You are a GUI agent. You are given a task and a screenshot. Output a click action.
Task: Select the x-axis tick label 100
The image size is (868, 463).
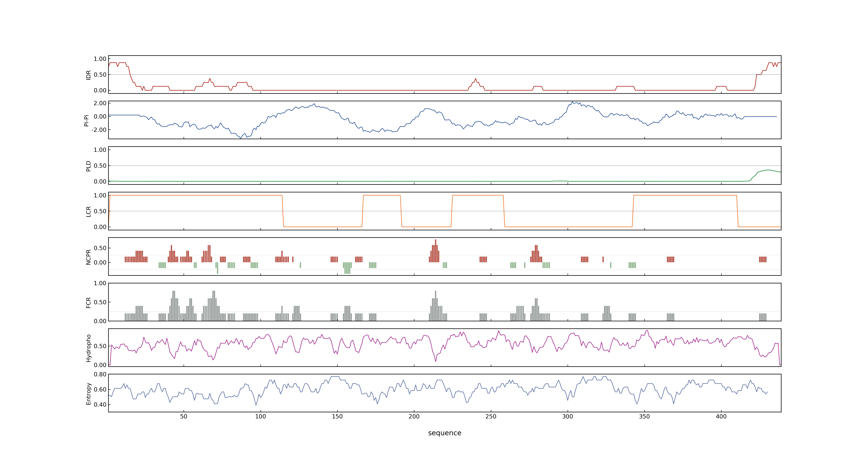click(x=260, y=416)
